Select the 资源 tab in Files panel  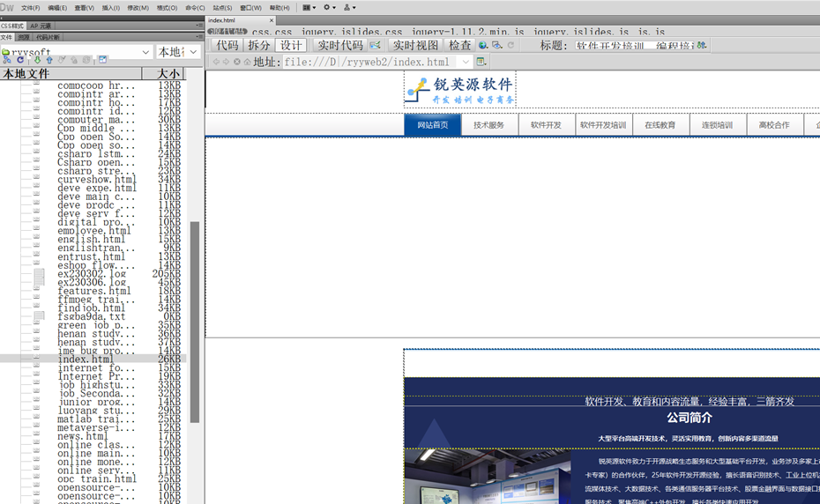(x=24, y=37)
